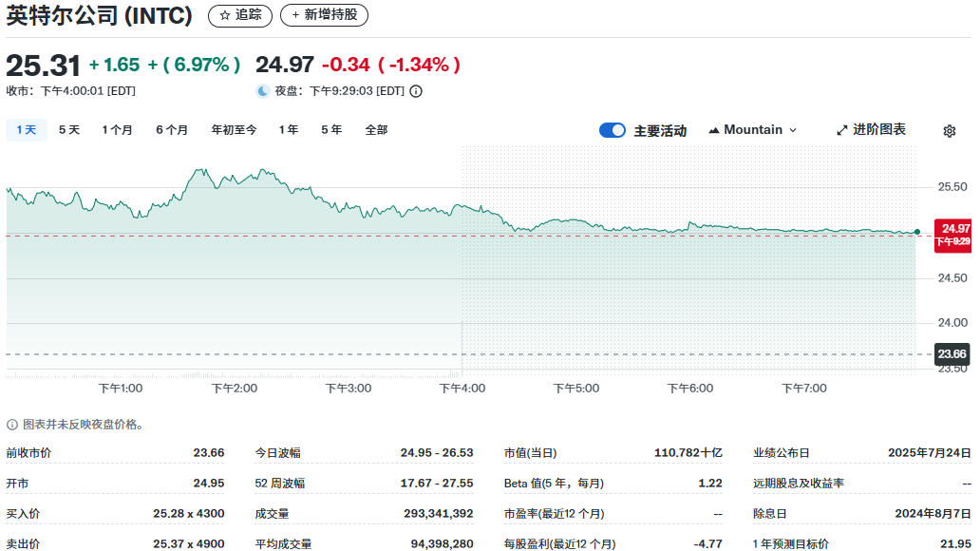Image resolution: width=980 pixels, height=551 pixels.
Task: Select the 6 个月 range tab
Action: [172, 129]
